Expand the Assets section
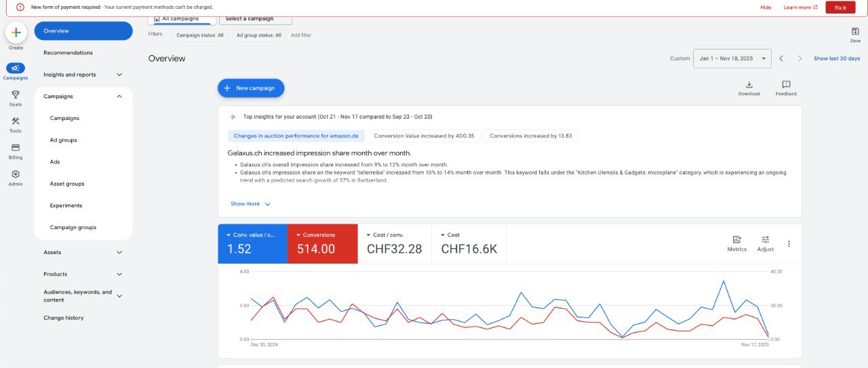Viewport: 868px width, 368px height. click(x=119, y=252)
